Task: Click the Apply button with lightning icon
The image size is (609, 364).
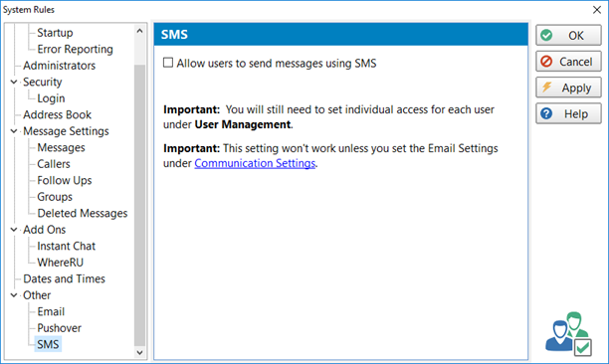Action: point(568,88)
